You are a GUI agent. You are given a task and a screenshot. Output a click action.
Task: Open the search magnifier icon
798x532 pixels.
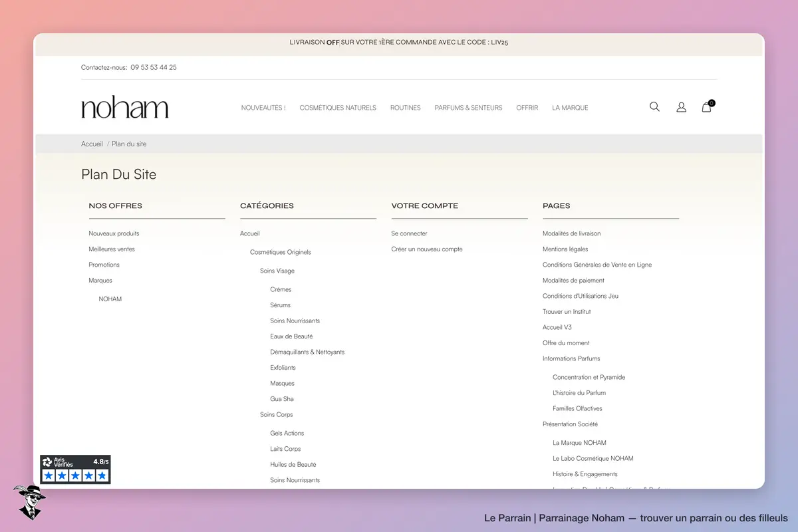654,107
